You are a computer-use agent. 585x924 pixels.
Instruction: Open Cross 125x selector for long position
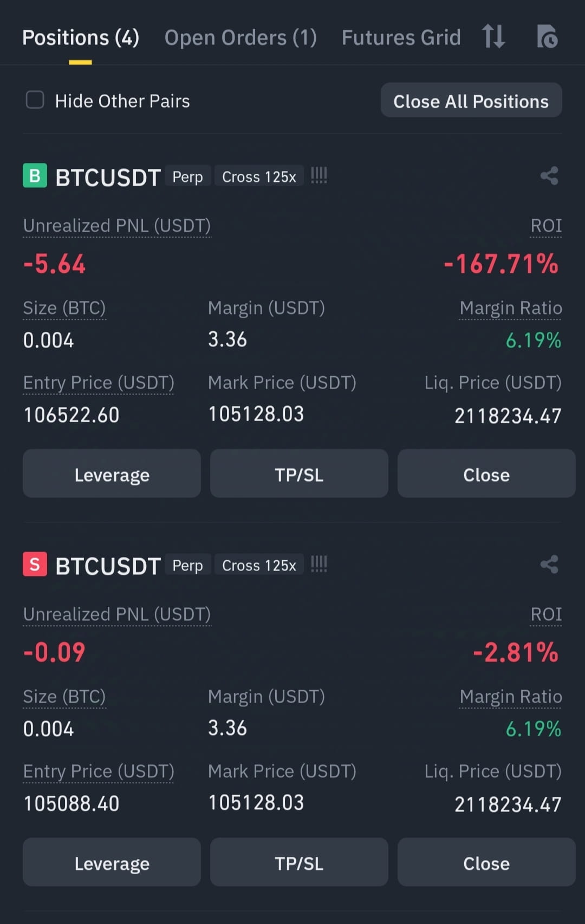[259, 176]
